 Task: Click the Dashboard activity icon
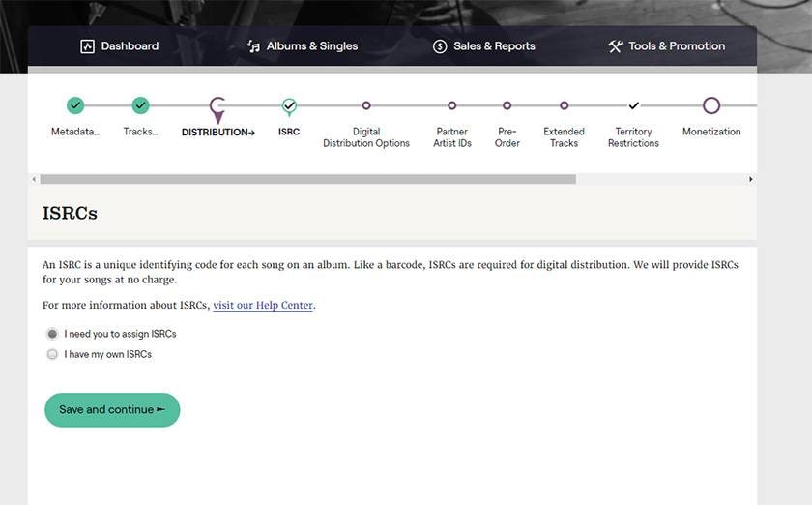(88, 46)
